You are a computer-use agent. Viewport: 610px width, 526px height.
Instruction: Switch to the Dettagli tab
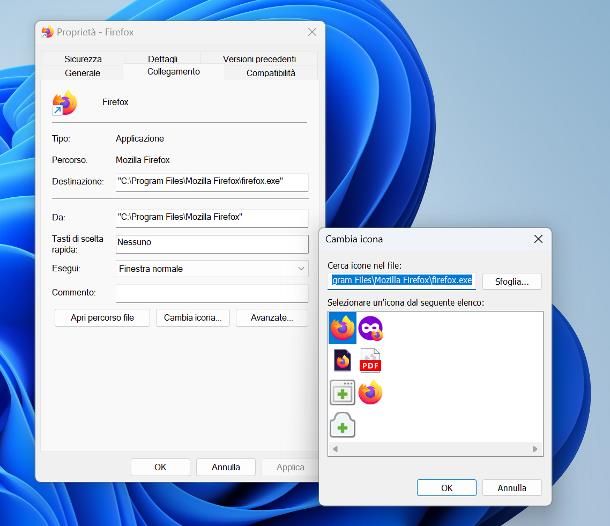point(162,59)
